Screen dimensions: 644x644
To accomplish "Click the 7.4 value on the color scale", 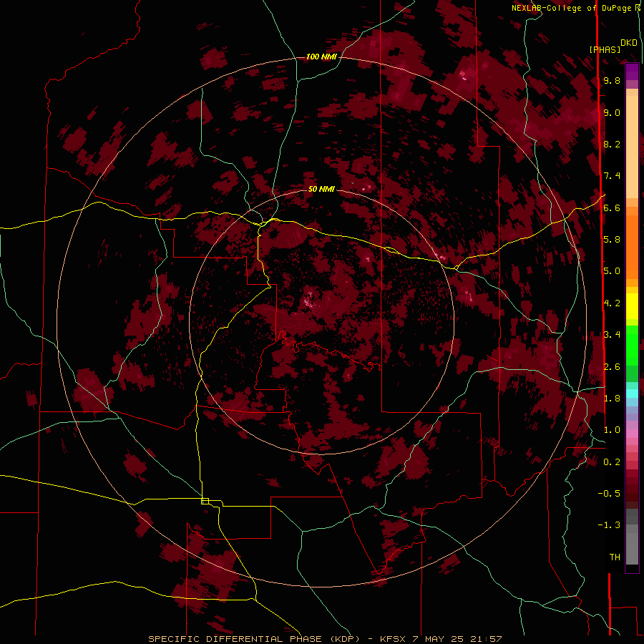I will (612, 176).
